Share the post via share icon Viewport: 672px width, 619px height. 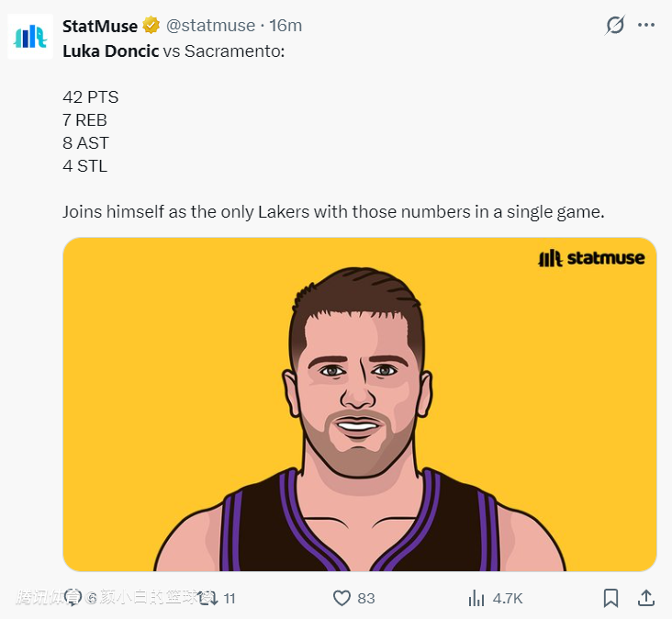[646, 598]
